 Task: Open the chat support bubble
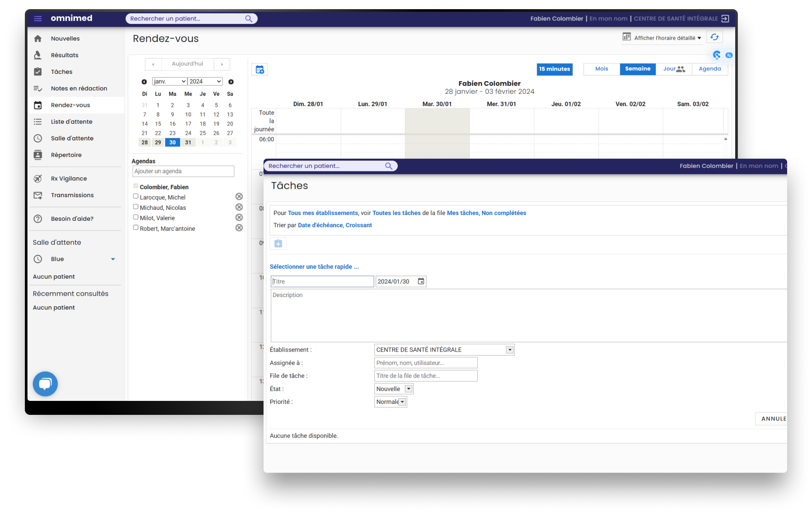pyautogui.click(x=45, y=383)
